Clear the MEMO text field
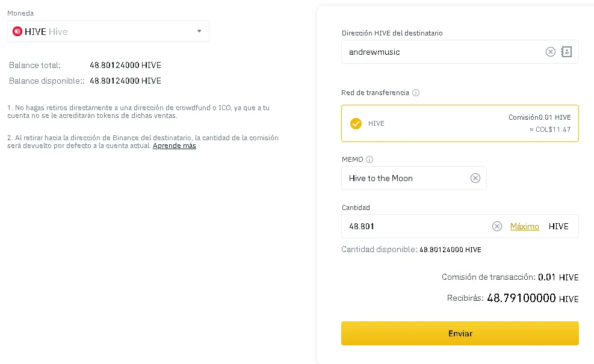This screenshot has width=594, height=364. click(475, 178)
